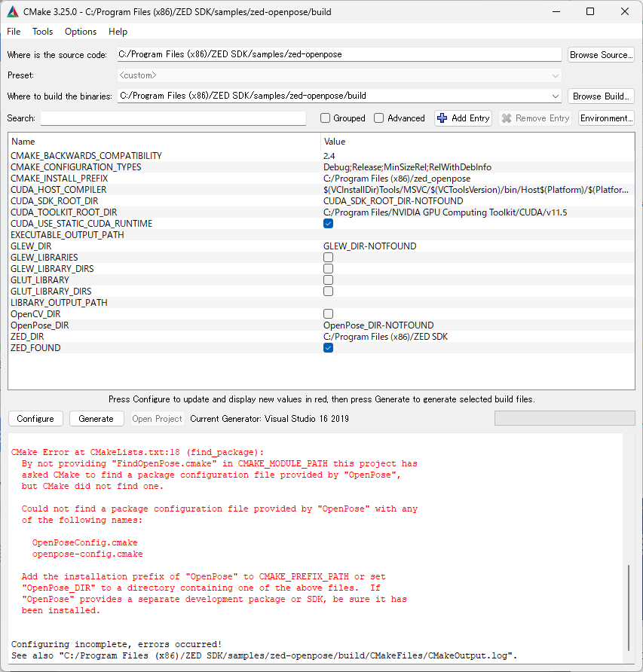Toggle the Grouped checkbox
This screenshot has width=643, height=672.
(325, 118)
